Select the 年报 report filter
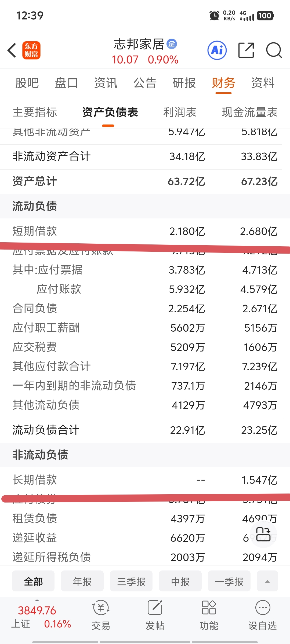 [x=82, y=581]
